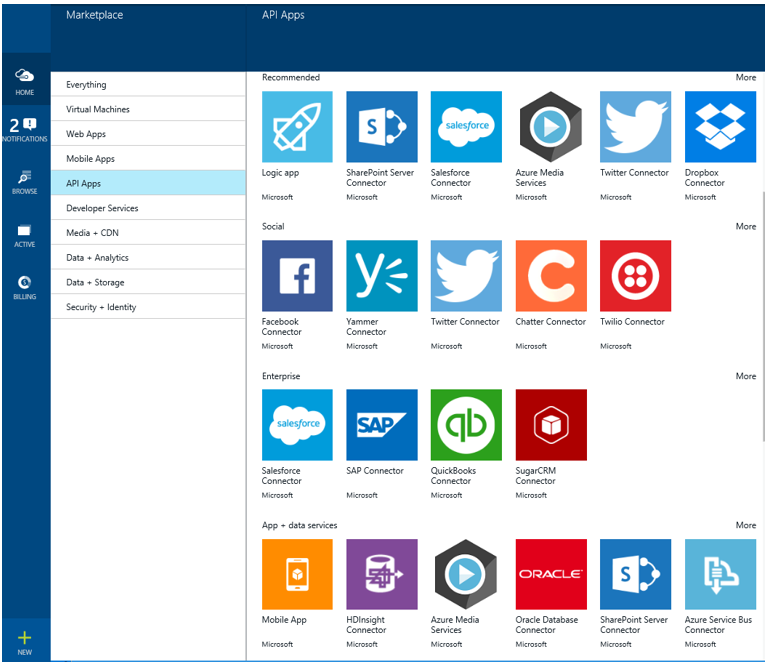The height and width of the screenshot is (665, 765).
Task: Open Active in the left sidebar
Action: 25,236
